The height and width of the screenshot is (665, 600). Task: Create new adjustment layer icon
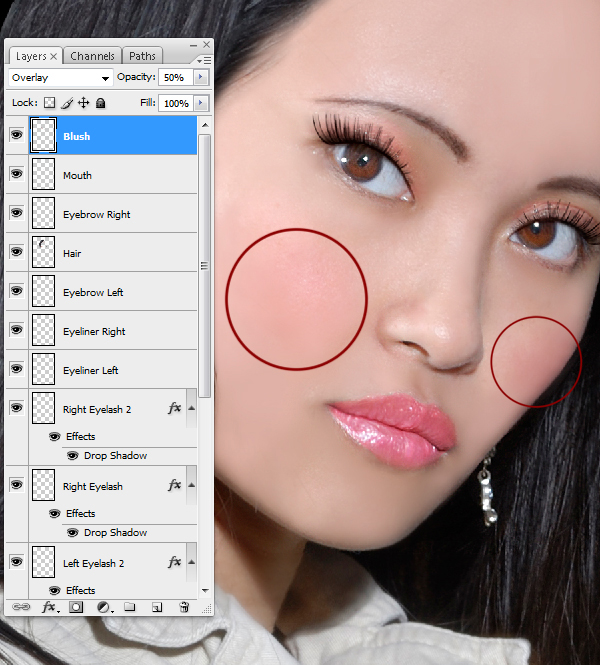click(x=104, y=607)
